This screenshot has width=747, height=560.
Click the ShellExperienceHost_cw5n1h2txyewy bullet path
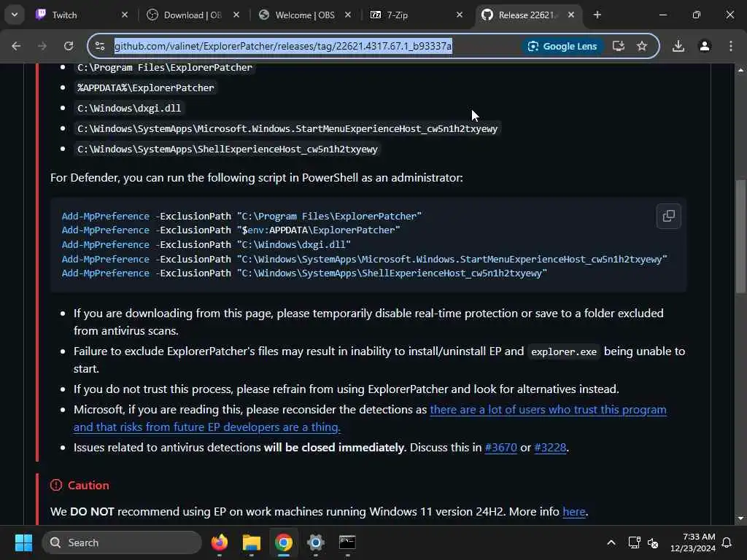(x=228, y=149)
